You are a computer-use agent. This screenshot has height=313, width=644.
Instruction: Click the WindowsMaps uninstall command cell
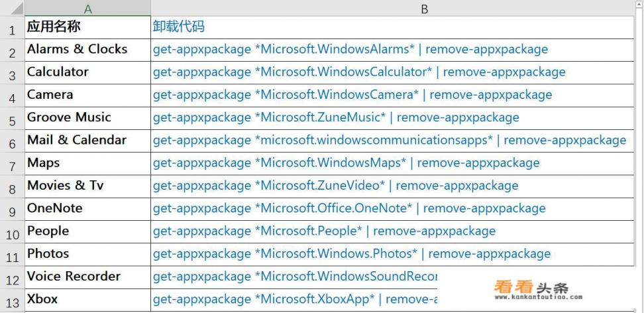[x=392, y=163]
